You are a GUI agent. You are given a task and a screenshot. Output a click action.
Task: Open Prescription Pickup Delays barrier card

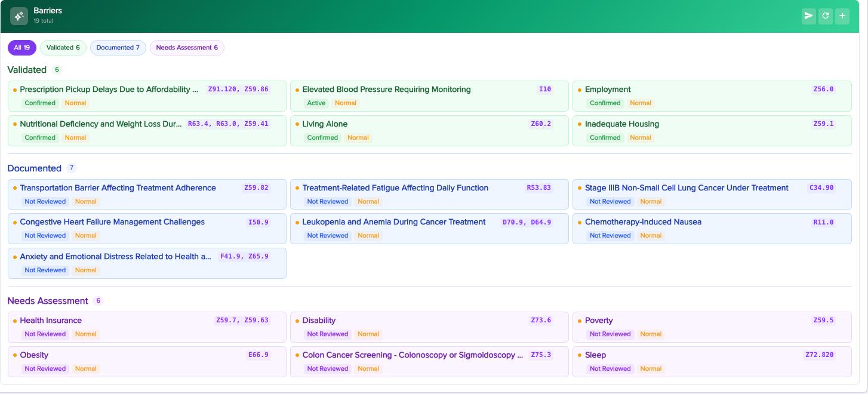click(147, 96)
